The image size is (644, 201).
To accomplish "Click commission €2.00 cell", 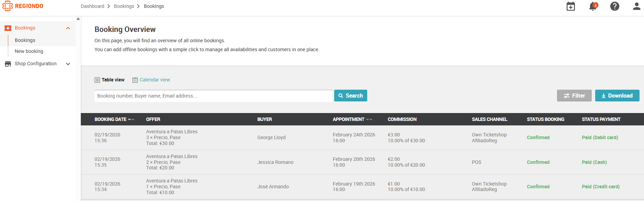I will pyautogui.click(x=406, y=162).
